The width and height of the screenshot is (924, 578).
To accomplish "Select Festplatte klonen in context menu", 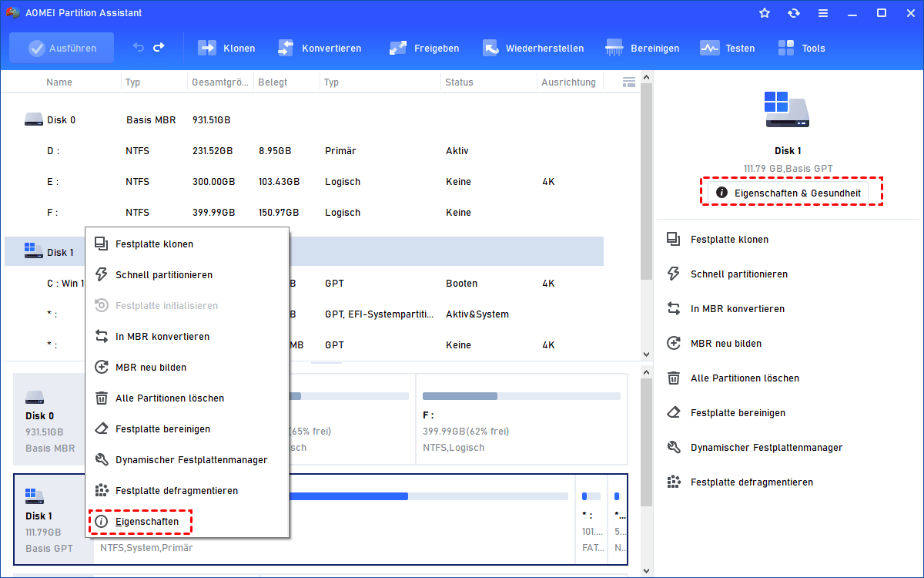I will click(187, 244).
